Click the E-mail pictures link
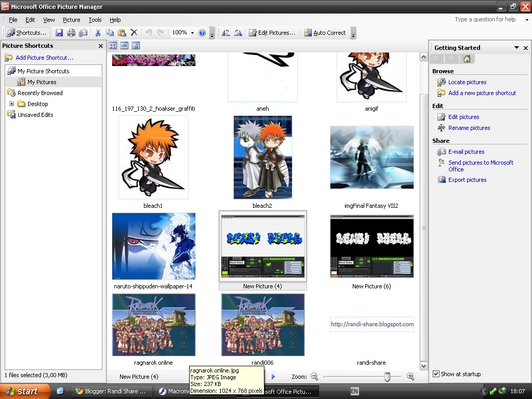Image resolution: width=532 pixels, height=399 pixels. [466, 152]
